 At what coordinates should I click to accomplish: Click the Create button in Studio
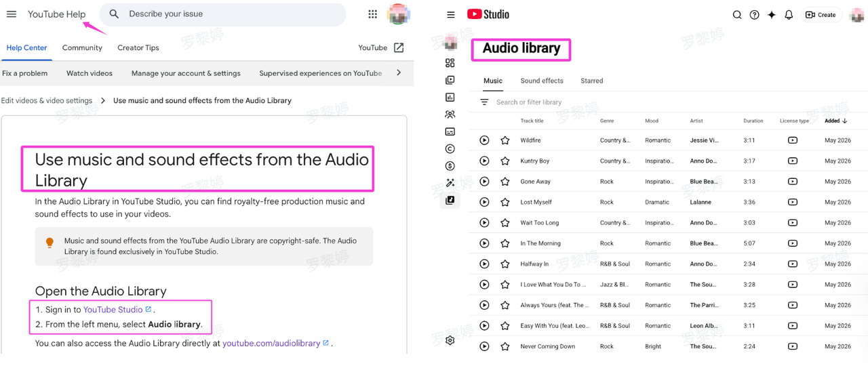pos(821,15)
